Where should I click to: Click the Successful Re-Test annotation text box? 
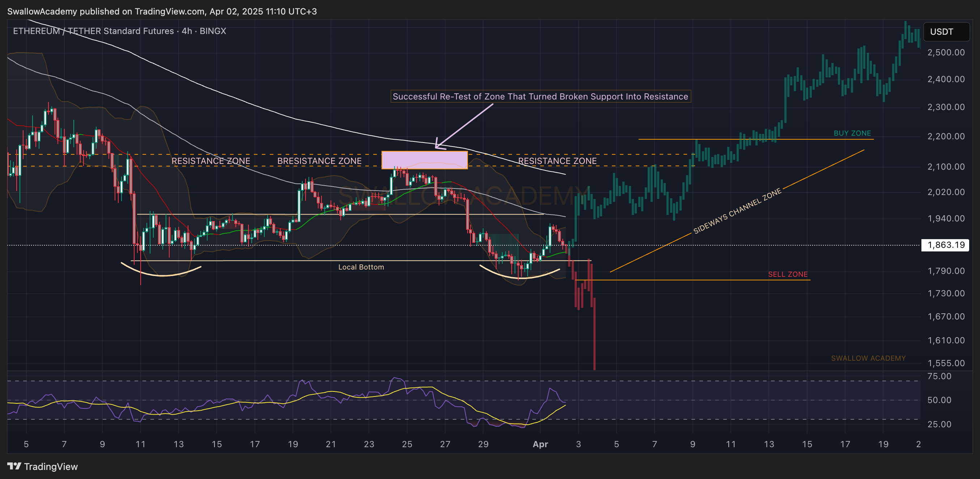(540, 97)
